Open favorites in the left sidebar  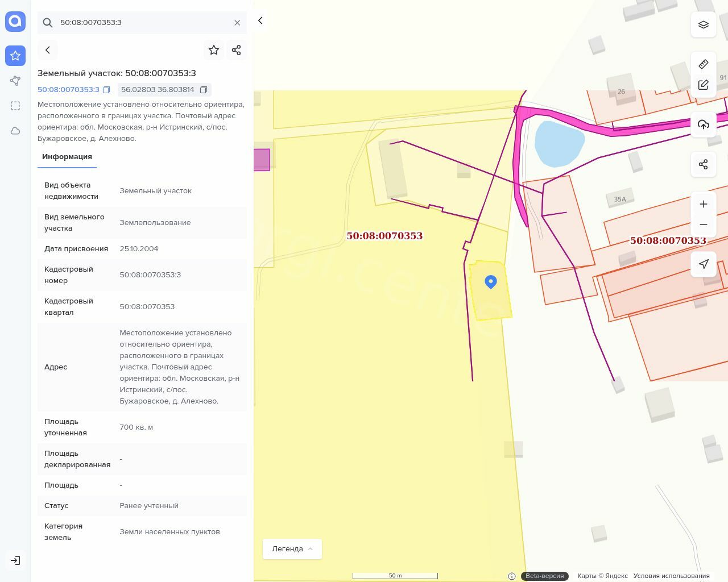(15, 56)
